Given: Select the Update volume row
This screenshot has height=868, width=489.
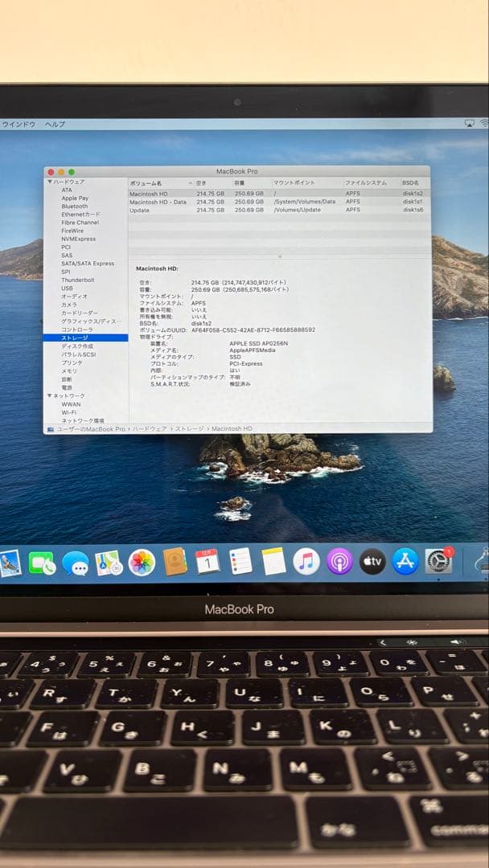Looking at the screenshot, I should tap(279, 210).
